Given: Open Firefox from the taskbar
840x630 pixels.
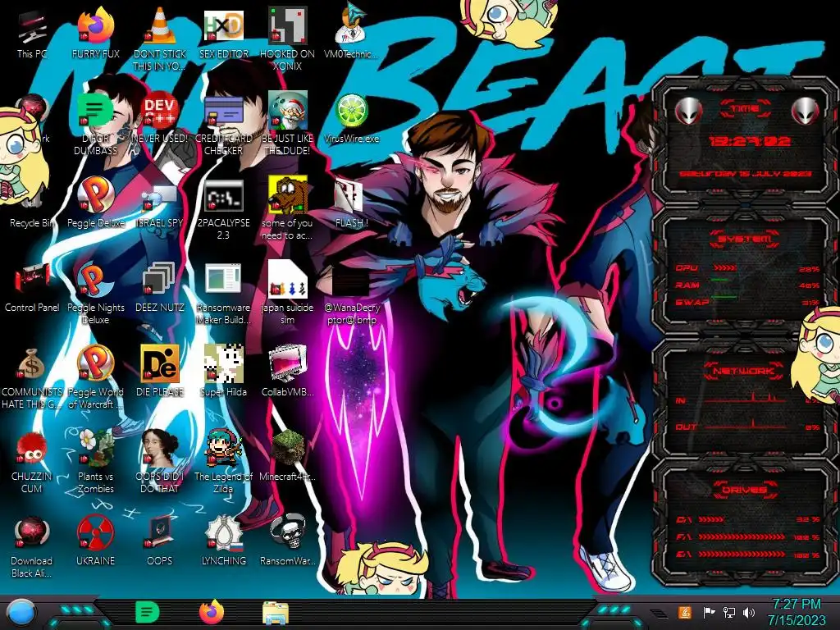Looking at the screenshot, I should click(x=212, y=612).
